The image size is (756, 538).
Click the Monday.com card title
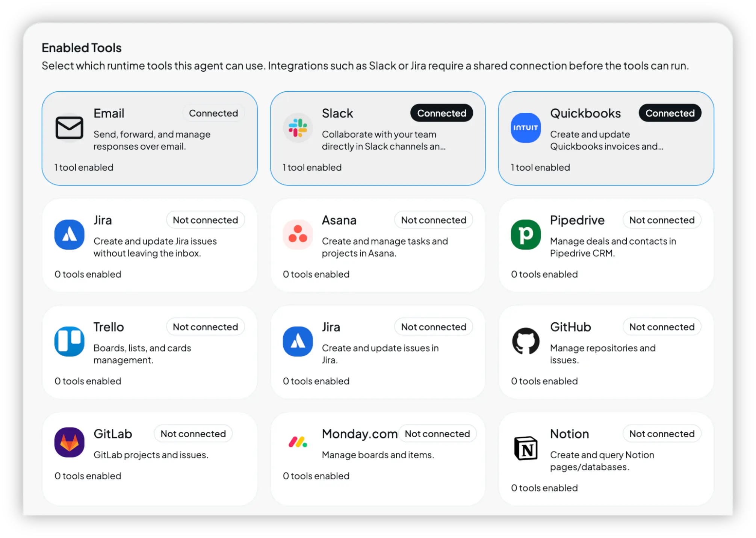point(359,434)
